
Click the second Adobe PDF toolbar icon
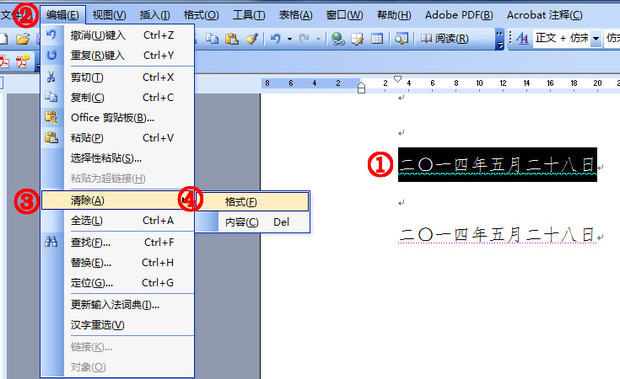pyautogui.click(x=22, y=62)
